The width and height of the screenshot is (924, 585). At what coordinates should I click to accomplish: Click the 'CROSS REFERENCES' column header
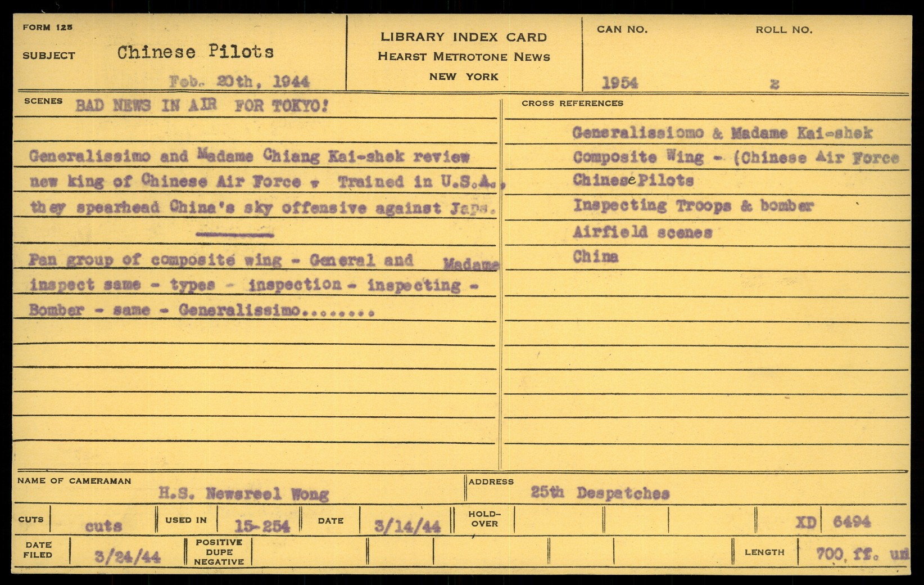tap(572, 103)
